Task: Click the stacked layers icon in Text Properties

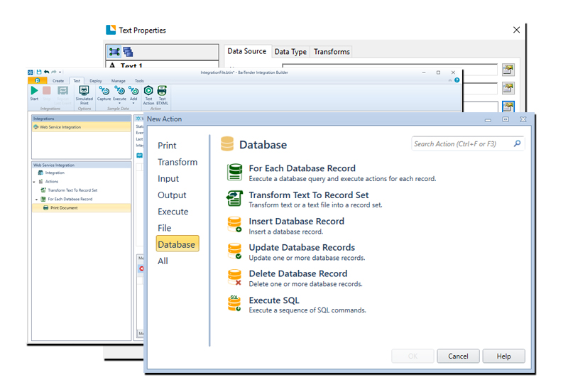Action: (x=128, y=52)
